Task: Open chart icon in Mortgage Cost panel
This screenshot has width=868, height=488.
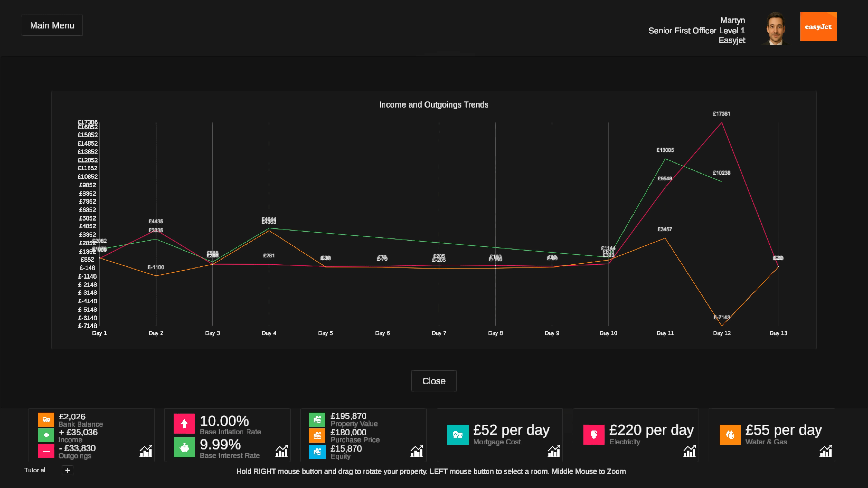Action: [554, 451]
